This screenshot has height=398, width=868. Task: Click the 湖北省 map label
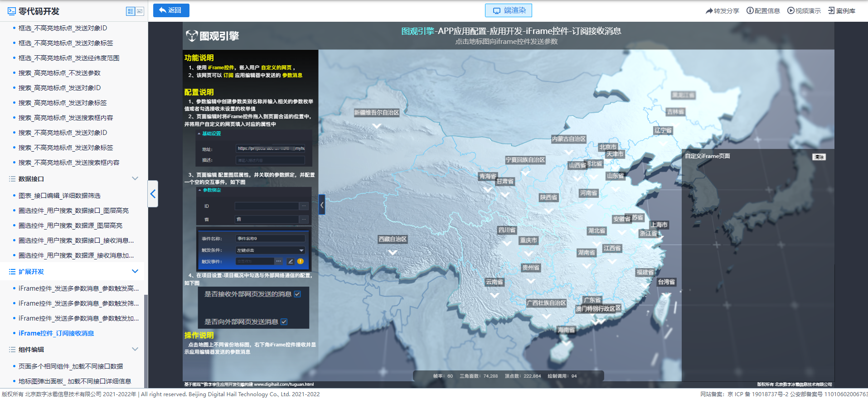[597, 230]
